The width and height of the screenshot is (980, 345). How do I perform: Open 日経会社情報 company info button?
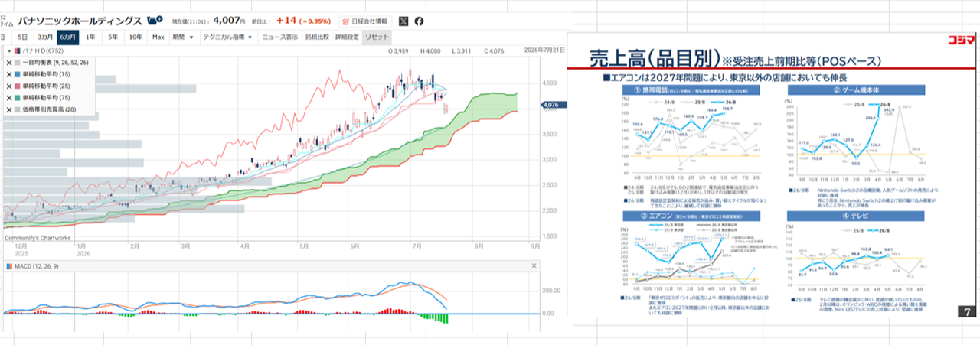[x=364, y=21]
